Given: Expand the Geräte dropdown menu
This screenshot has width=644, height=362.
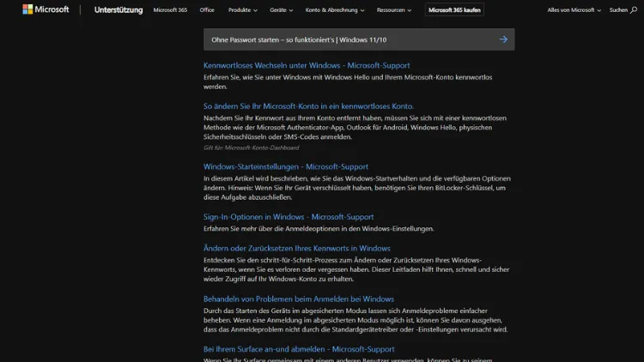Looking at the screenshot, I should pyautogui.click(x=282, y=9).
